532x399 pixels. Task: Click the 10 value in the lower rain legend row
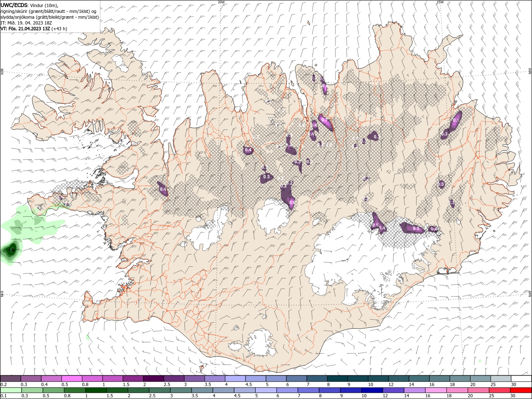[x=364, y=396]
